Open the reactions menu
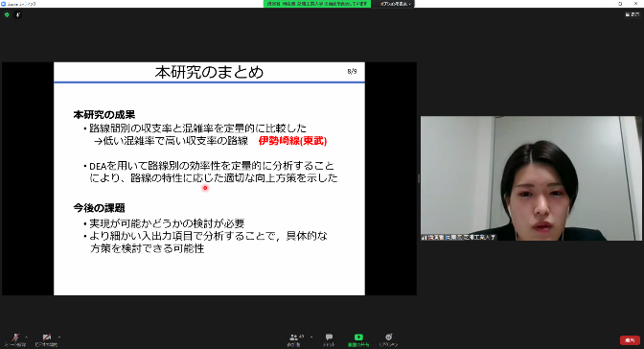This screenshot has height=349, width=644. click(x=388, y=339)
